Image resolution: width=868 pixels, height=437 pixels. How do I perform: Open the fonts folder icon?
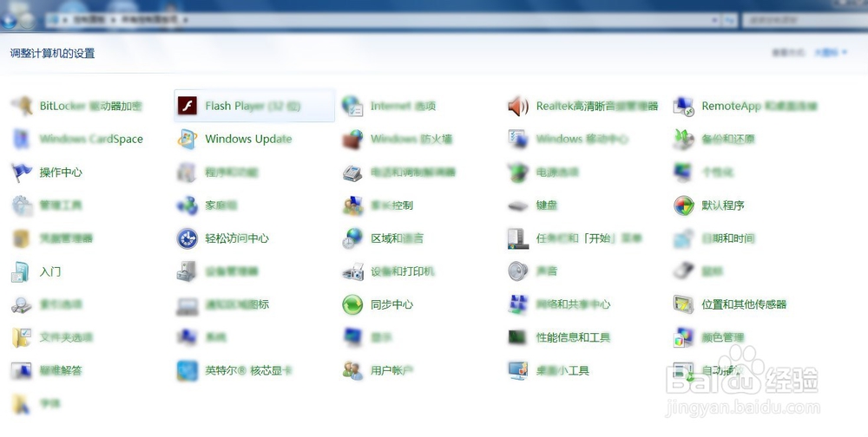tap(23, 404)
